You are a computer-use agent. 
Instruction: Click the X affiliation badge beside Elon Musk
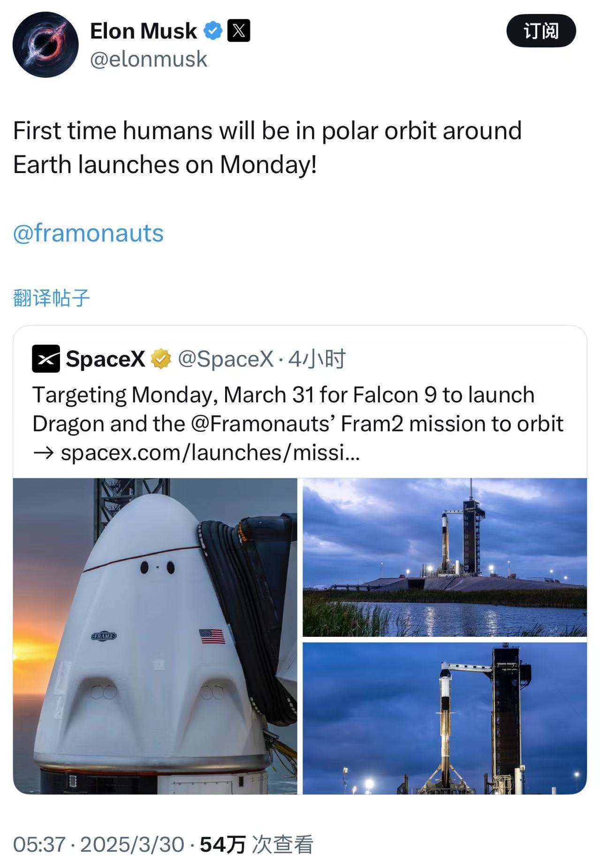tap(238, 31)
